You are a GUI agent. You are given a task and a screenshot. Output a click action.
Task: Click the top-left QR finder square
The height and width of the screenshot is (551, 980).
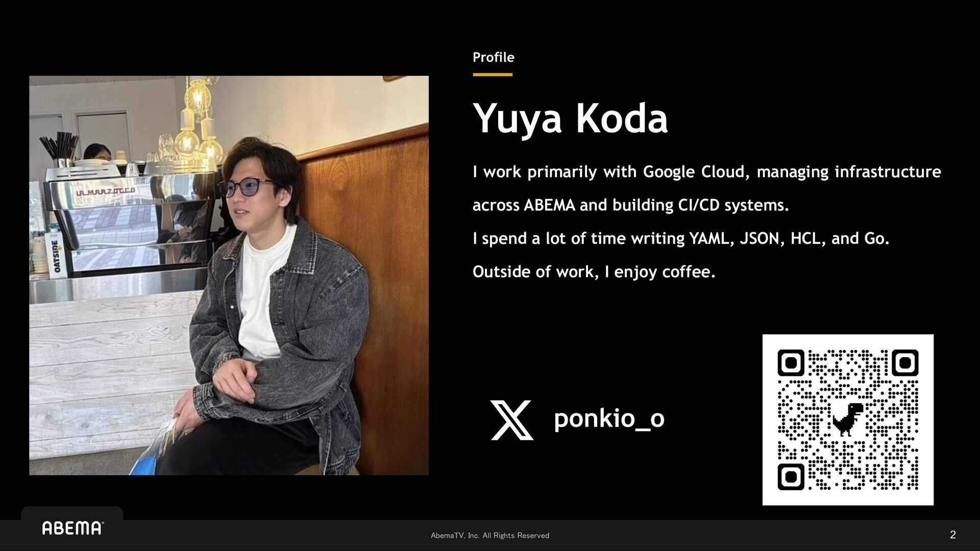tap(791, 363)
